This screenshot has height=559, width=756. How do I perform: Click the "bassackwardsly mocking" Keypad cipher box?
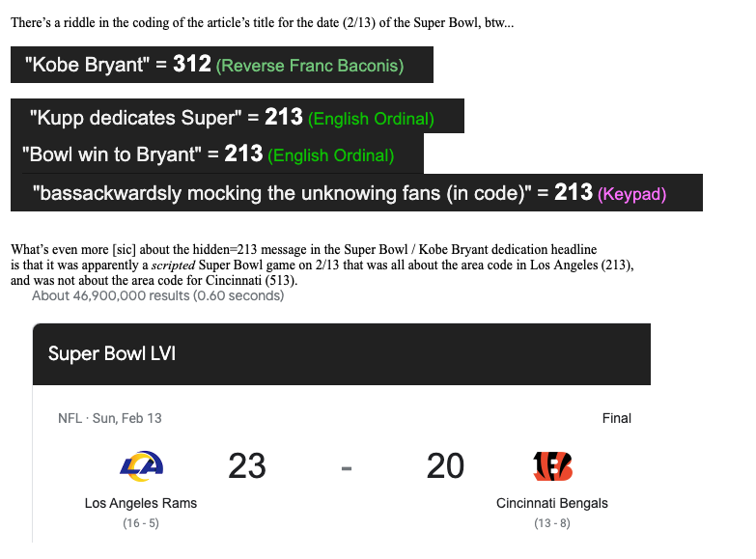click(x=356, y=192)
